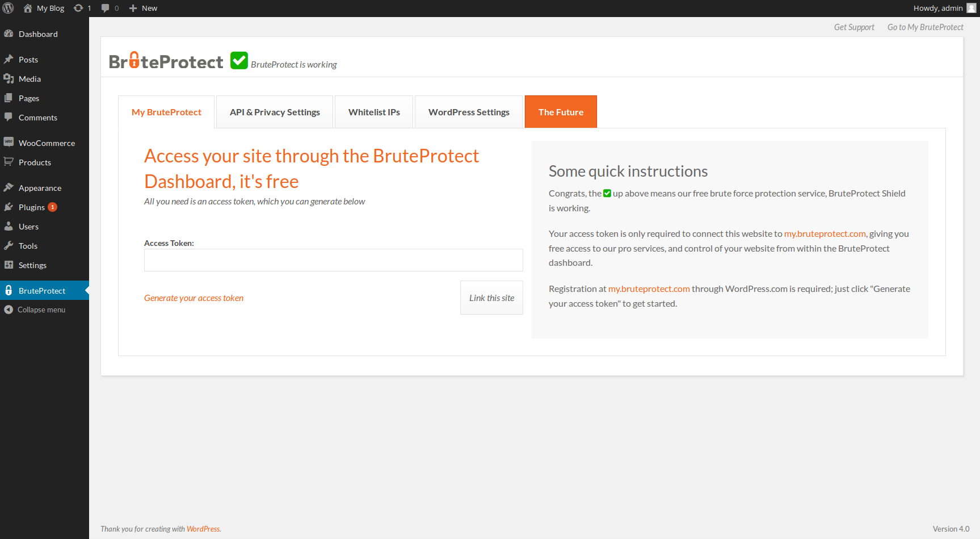The width and height of the screenshot is (980, 539).
Task: Open the Media library menu
Action: tap(44, 79)
